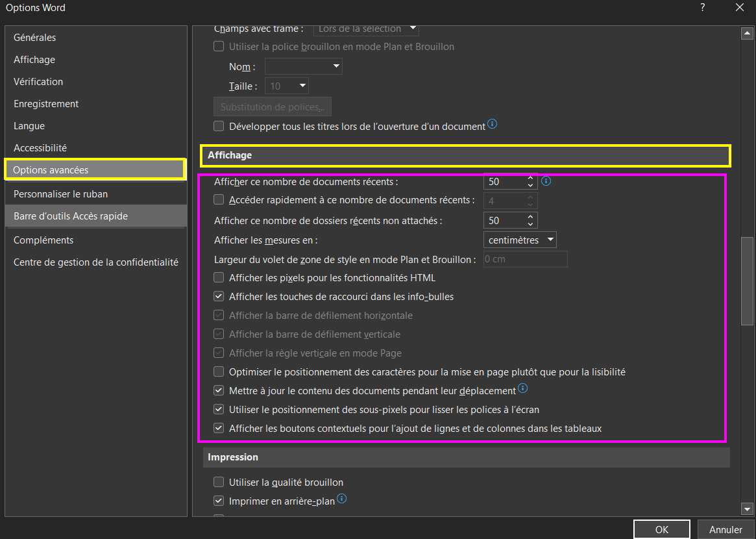Disable 'Utiliser le positionnement des sous-pixels'
Screen dimensions: 756x539
click(x=219, y=409)
